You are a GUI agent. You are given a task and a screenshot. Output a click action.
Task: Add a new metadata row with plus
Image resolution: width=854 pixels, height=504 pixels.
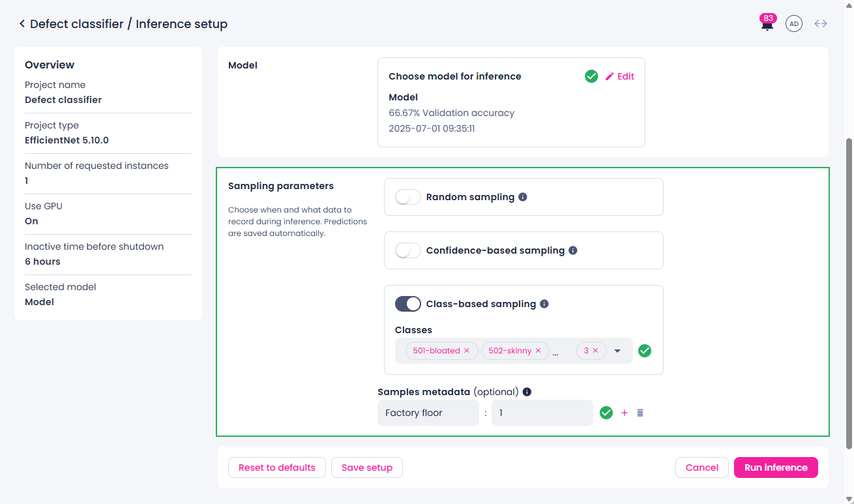[x=625, y=413]
